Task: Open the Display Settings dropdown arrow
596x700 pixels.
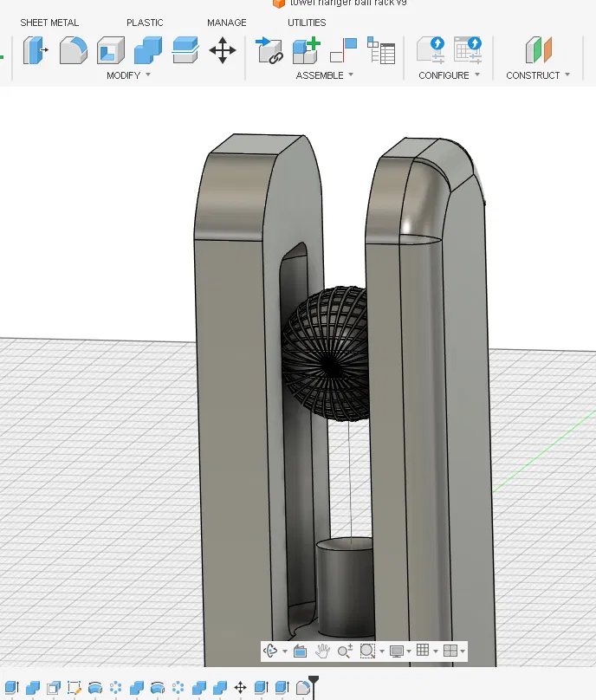Action: click(x=409, y=651)
